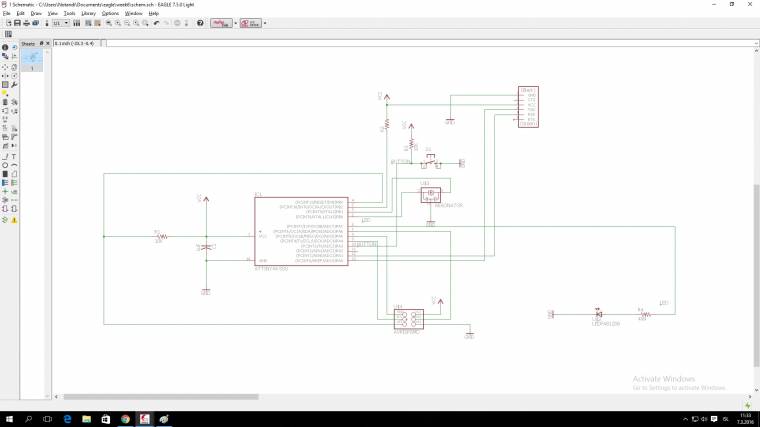Select the Arc tool
The height and width of the screenshot is (427, 760).
tap(14, 165)
